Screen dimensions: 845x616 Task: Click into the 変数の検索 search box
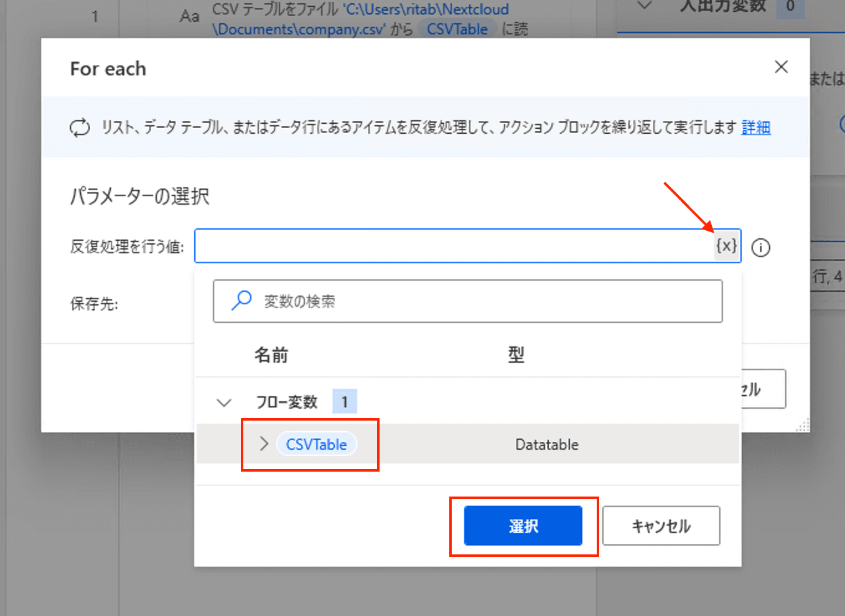pos(485,302)
